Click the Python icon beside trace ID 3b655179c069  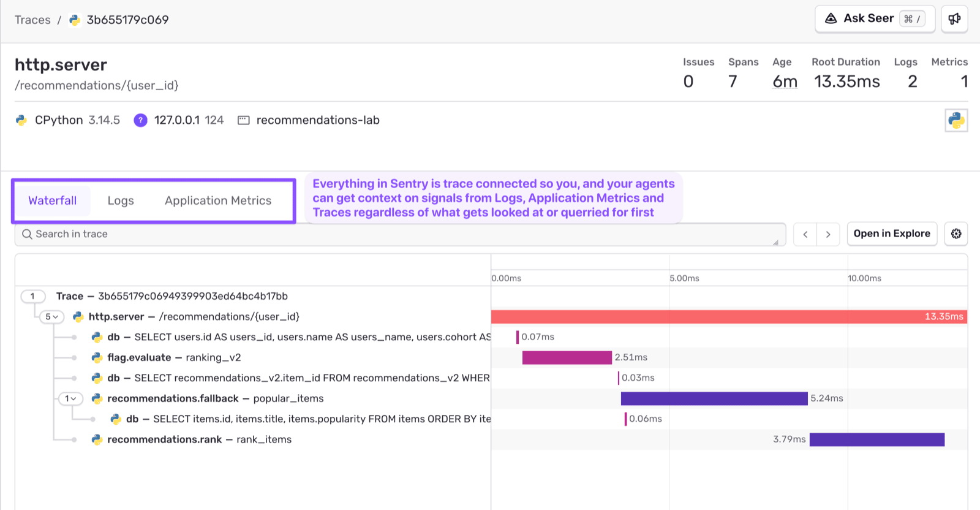[75, 20]
